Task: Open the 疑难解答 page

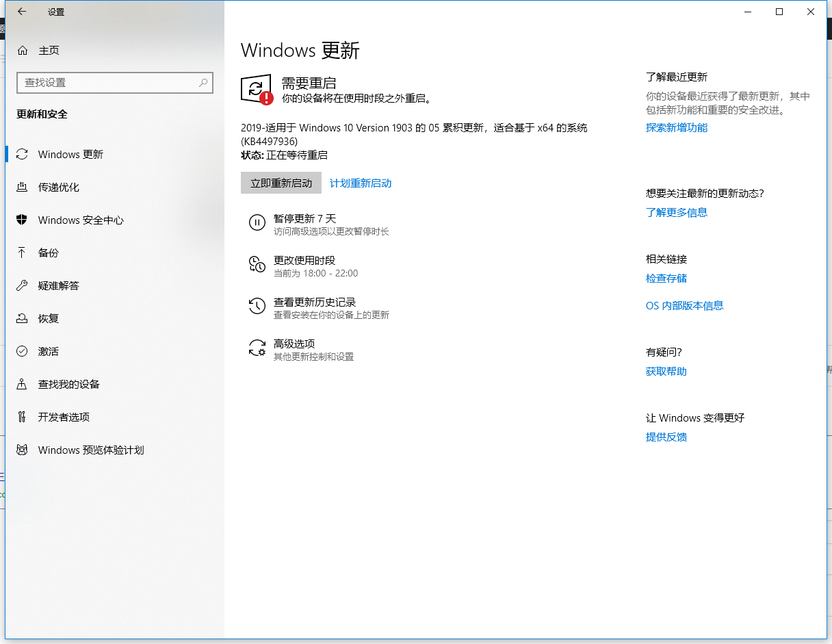Action: coord(115,286)
